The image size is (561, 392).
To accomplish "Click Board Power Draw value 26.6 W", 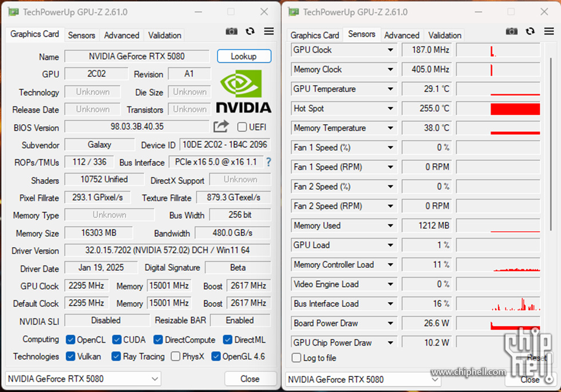I will click(x=427, y=323).
